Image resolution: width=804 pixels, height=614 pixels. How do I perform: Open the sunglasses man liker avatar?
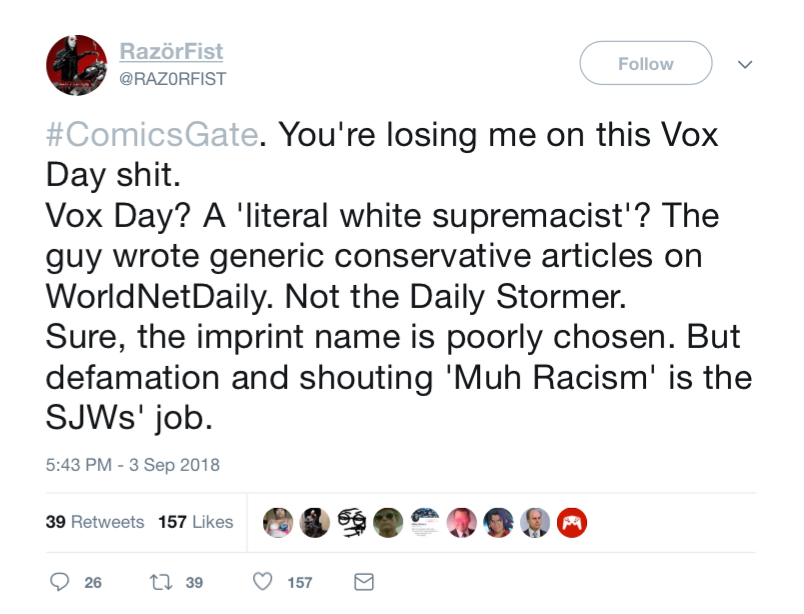388,523
